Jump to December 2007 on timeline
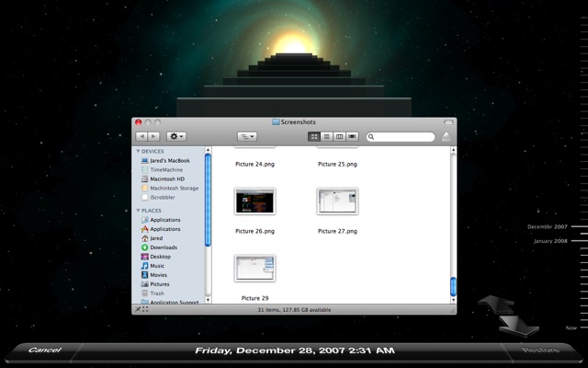This screenshot has width=588, height=368. coord(548,227)
